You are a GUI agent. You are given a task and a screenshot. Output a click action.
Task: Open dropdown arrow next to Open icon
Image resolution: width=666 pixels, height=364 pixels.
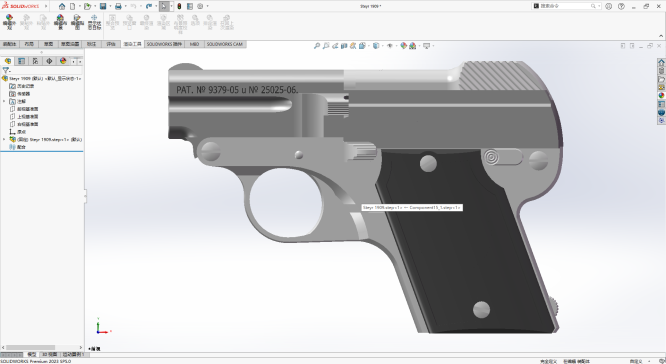tap(95, 6)
